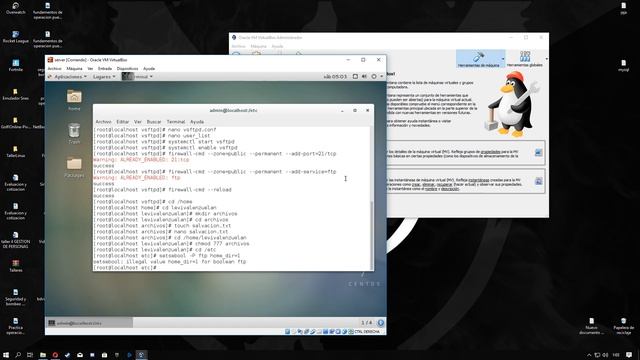Select the mysql desktop file icon
Screen dimensions: 640x360
point(623,65)
